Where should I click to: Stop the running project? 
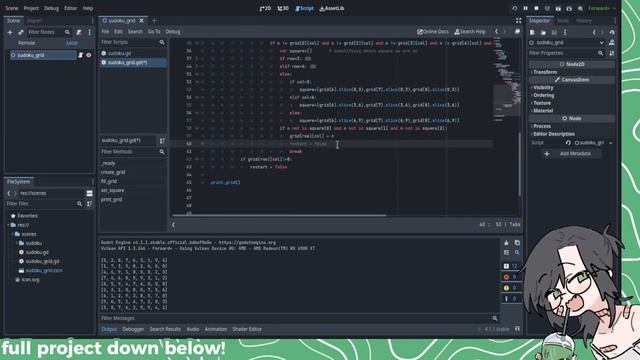[x=536, y=8]
